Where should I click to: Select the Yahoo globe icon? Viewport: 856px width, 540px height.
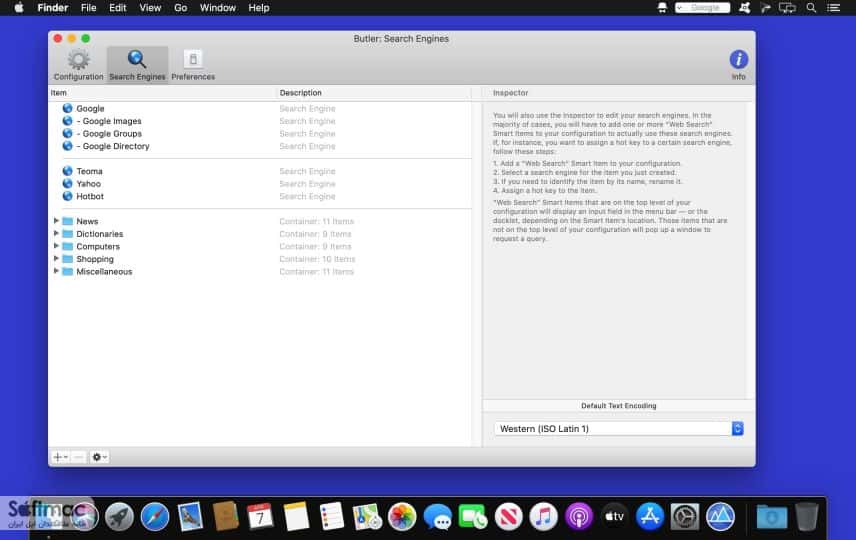67,183
